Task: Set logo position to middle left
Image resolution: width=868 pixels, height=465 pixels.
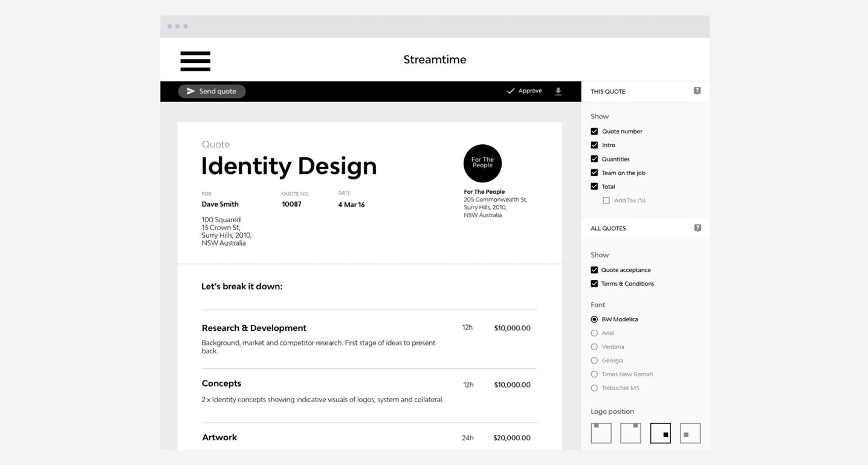Action: pyautogui.click(x=690, y=433)
